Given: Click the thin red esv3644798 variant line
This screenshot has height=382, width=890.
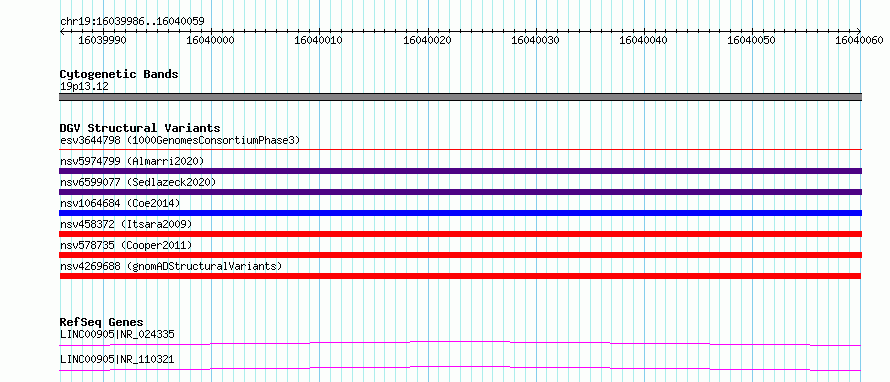Looking at the screenshot, I should pyautogui.click(x=461, y=149).
